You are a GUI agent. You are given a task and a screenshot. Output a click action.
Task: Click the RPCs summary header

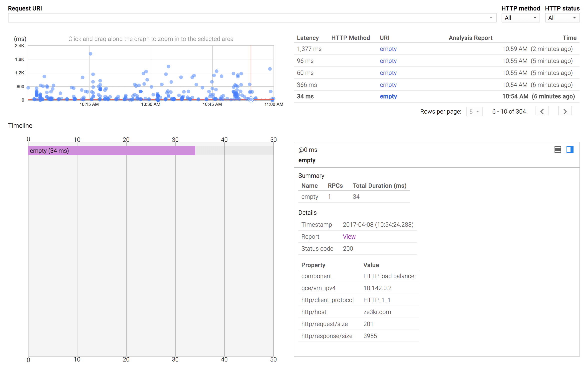tap(335, 186)
